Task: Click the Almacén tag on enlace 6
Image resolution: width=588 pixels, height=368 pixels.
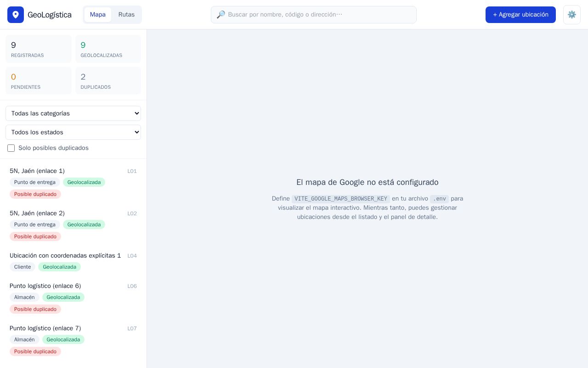Action: 24,297
